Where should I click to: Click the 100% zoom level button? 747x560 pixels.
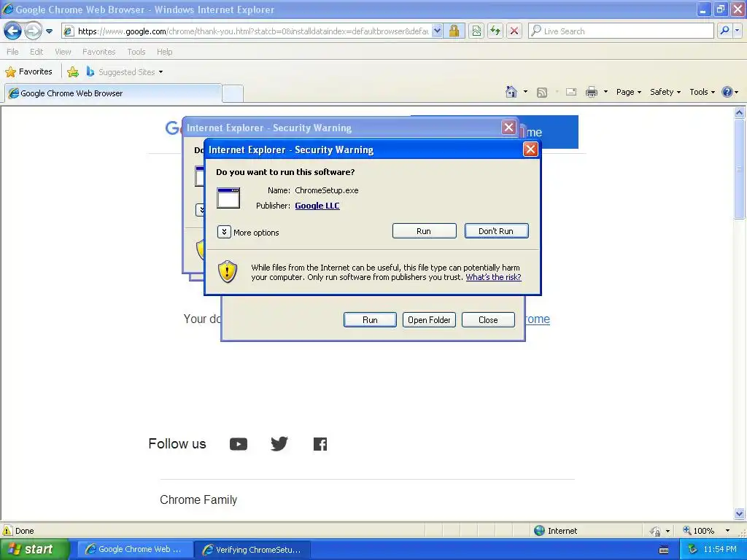click(x=700, y=531)
